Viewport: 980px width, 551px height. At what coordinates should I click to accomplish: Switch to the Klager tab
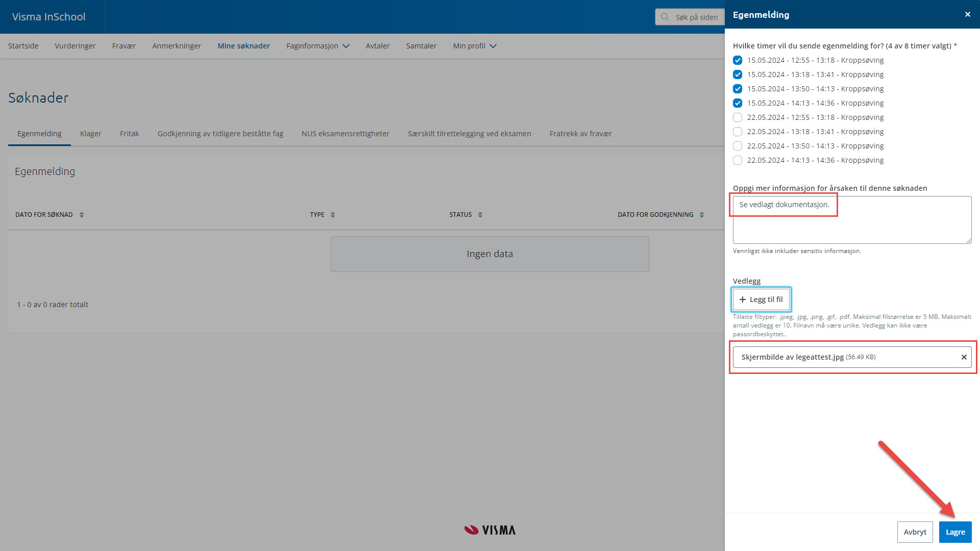point(90,134)
